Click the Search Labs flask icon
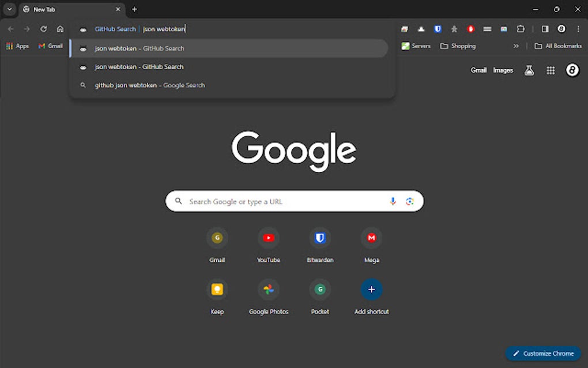This screenshot has width=588, height=368. pyautogui.click(x=529, y=70)
